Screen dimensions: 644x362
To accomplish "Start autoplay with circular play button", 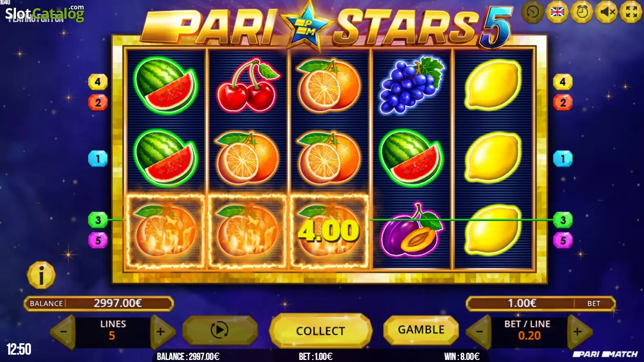I will (220, 330).
